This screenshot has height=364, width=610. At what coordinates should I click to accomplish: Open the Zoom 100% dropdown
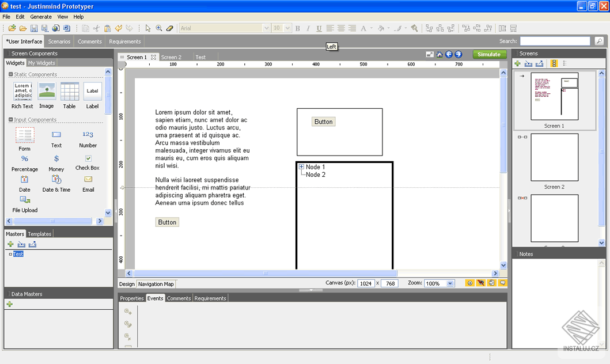point(450,283)
